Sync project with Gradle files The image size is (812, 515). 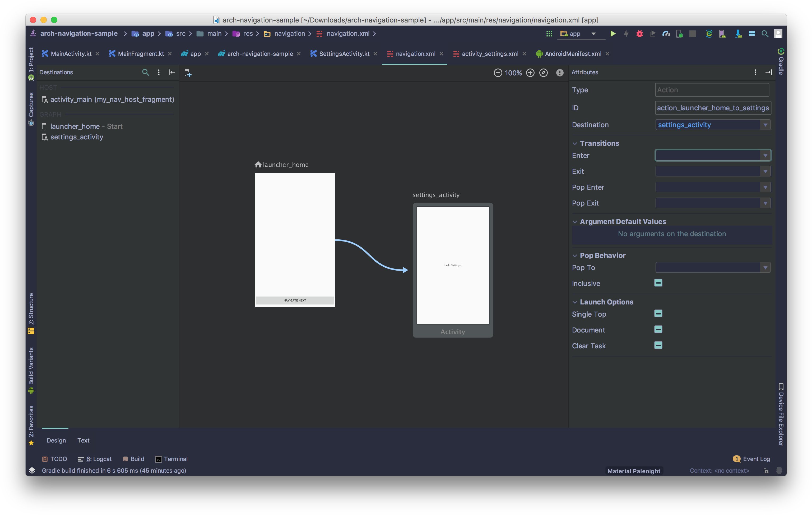pos(709,34)
